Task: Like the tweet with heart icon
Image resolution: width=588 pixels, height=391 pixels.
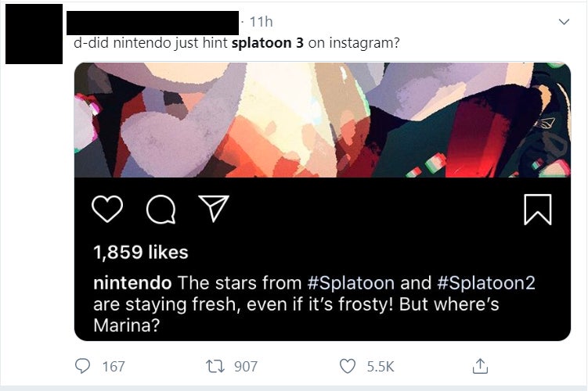Action: coord(348,365)
